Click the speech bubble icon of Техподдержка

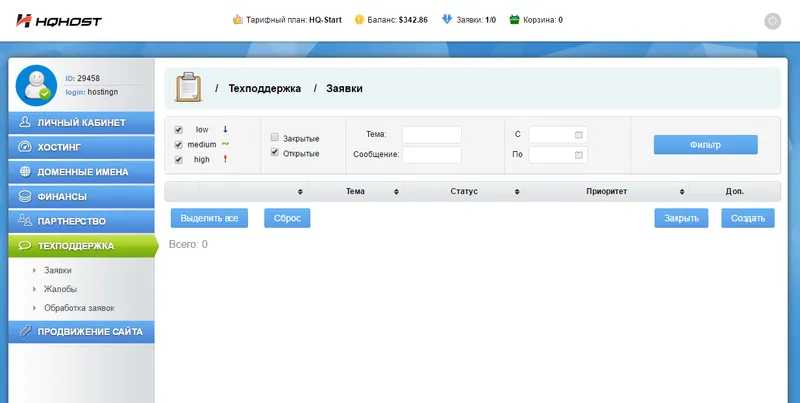[x=25, y=245]
